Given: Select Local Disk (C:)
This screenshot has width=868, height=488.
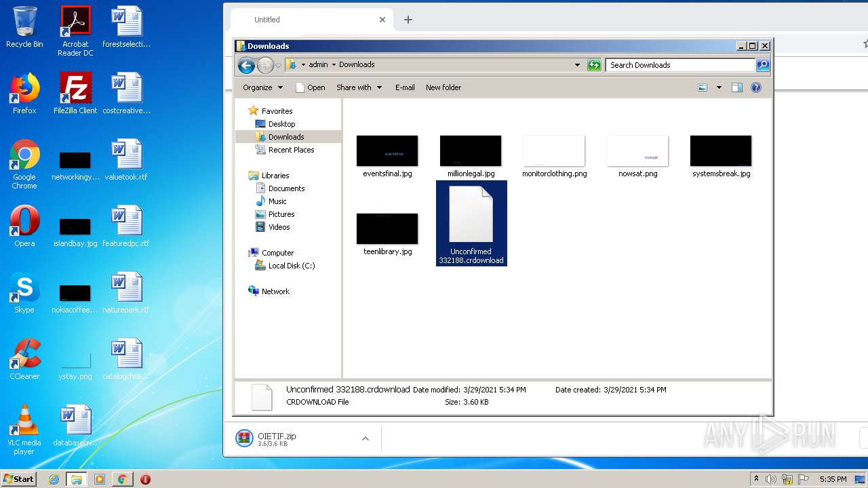Looking at the screenshot, I should [x=291, y=266].
